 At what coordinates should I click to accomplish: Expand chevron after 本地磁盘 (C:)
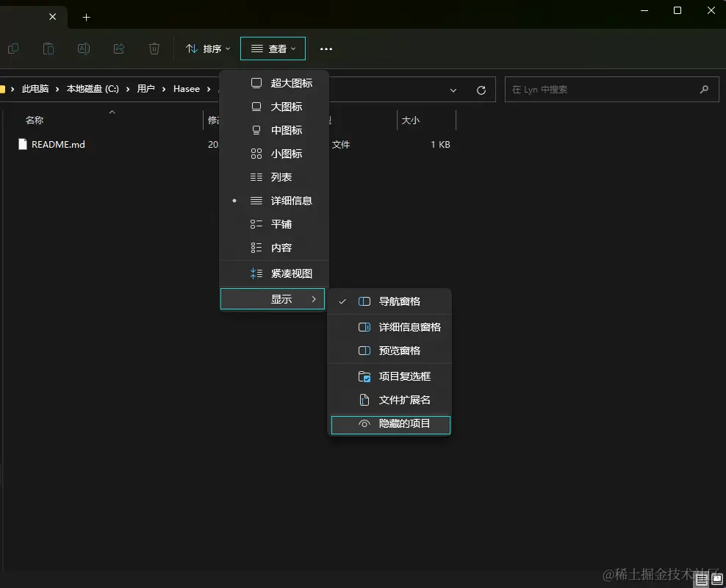[128, 89]
